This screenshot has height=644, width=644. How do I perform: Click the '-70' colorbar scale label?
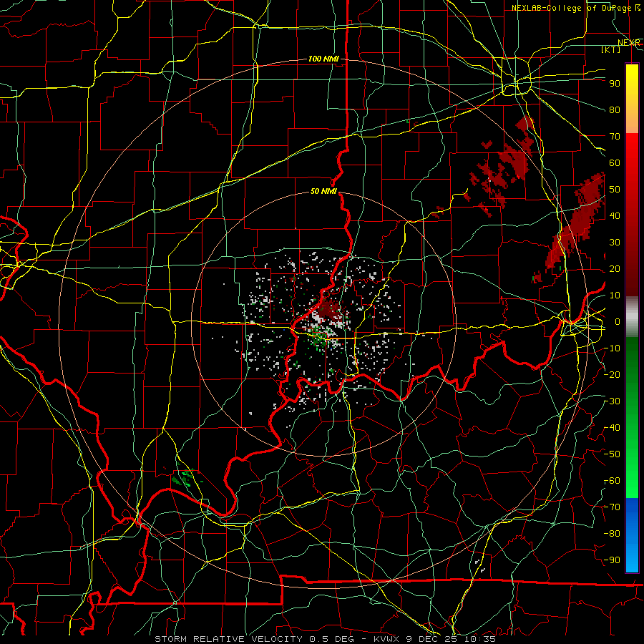click(613, 507)
